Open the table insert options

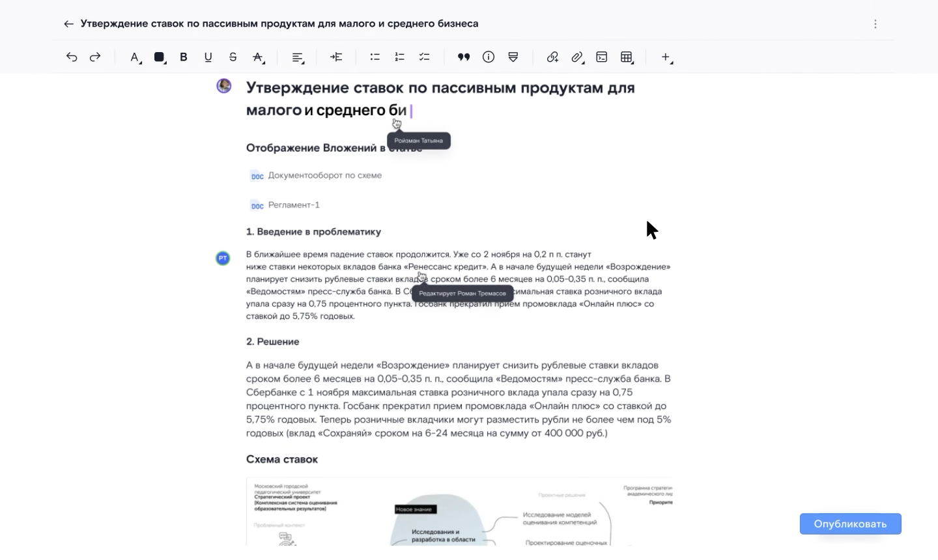(x=626, y=57)
